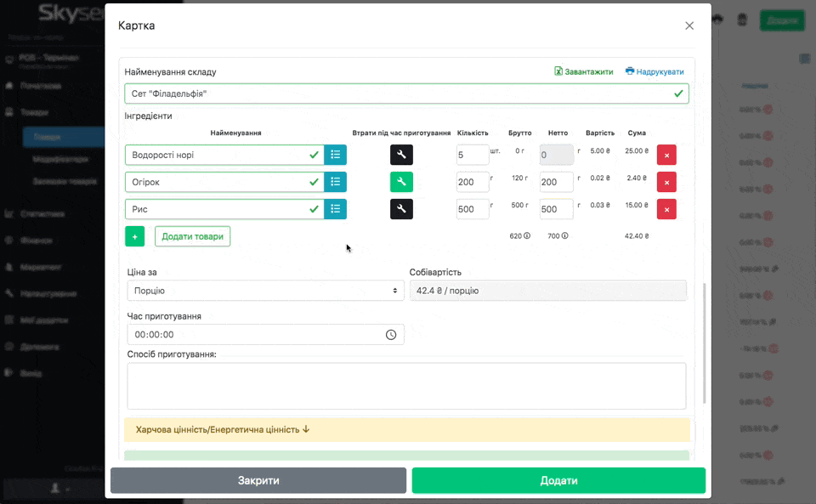Click the green Додати button
816x504 pixels.
(558, 480)
